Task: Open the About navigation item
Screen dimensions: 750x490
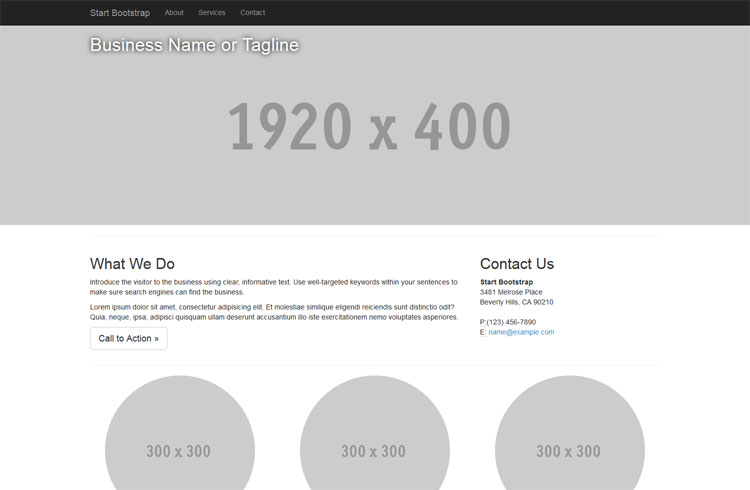Action: (174, 13)
